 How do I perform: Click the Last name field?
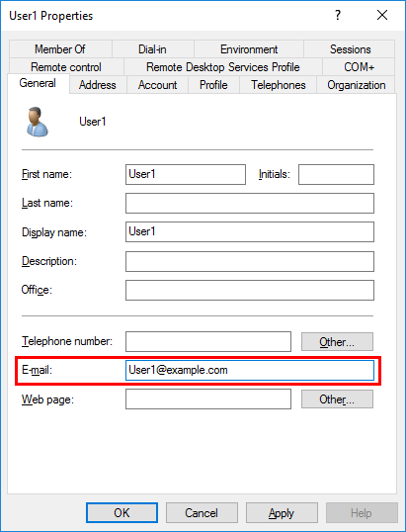point(250,204)
